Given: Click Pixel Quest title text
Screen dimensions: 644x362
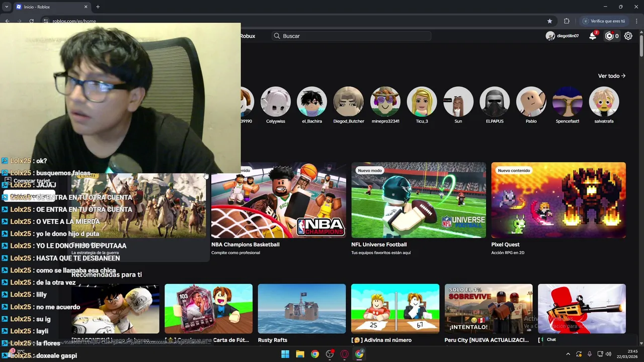Looking at the screenshot, I should [505, 244].
